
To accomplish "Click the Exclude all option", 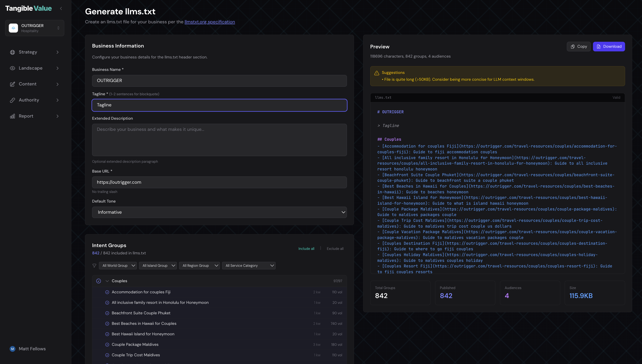I will (x=335, y=249).
